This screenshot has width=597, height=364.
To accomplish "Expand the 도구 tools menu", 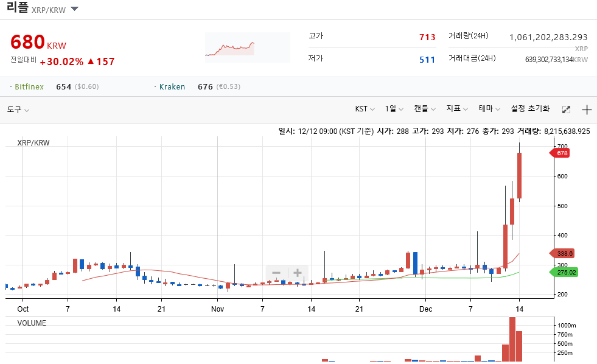I will point(18,110).
